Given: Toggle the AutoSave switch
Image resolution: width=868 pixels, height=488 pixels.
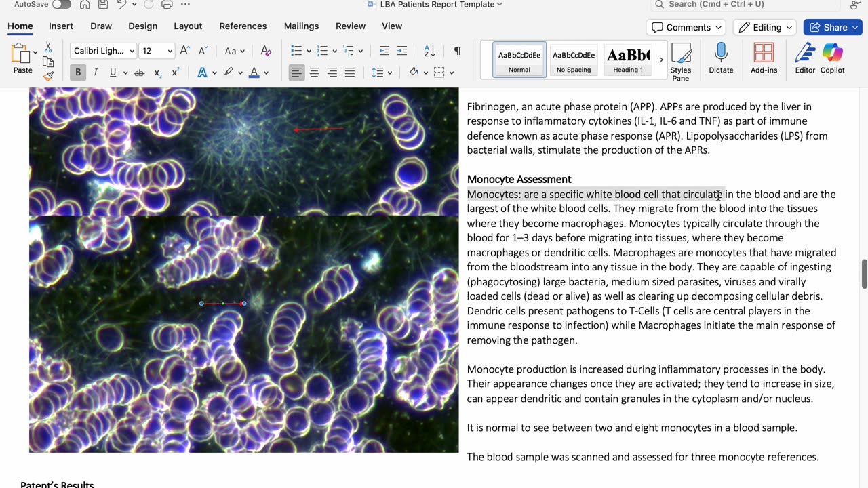Looking at the screenshot, I should click(x=61, y=5).
